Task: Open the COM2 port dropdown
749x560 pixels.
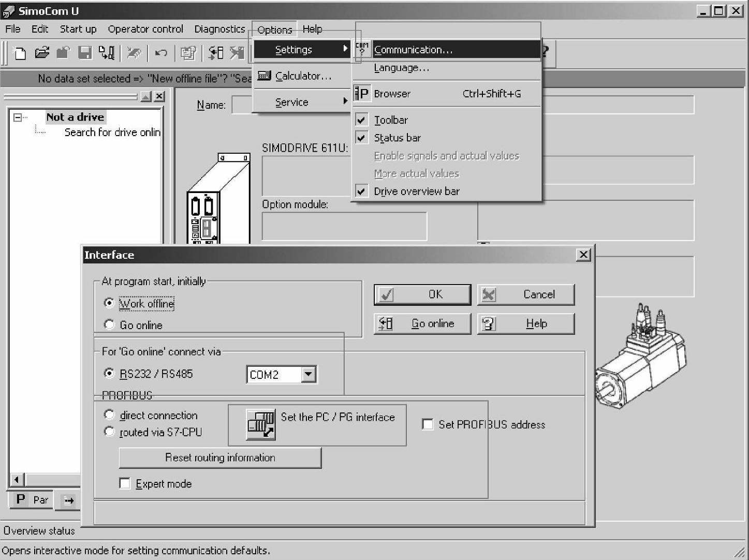Action: 309,374
